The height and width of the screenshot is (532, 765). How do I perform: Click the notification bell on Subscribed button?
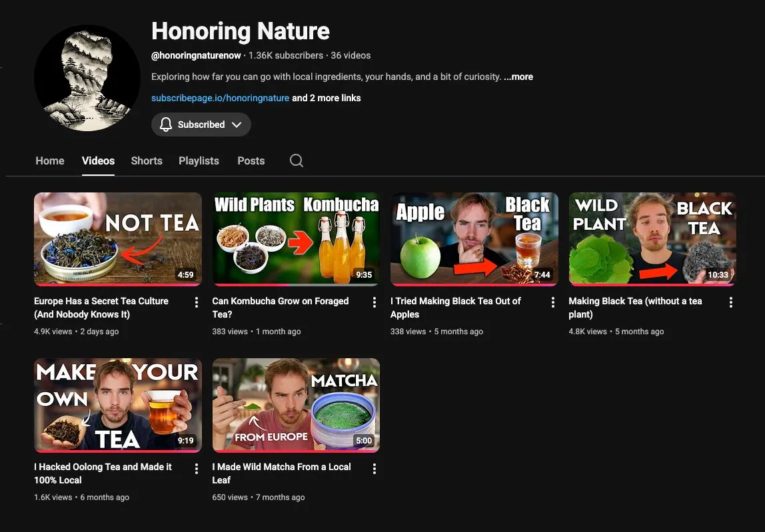click(166, 125)
